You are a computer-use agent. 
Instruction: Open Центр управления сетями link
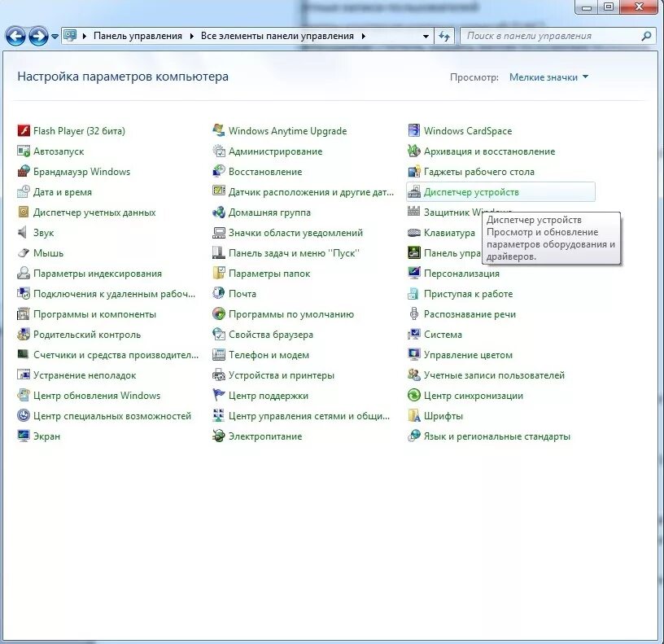(309, 416)
